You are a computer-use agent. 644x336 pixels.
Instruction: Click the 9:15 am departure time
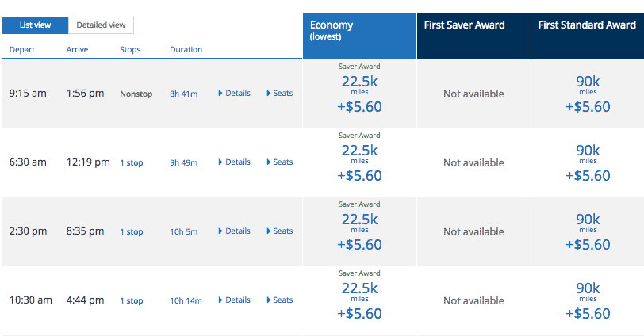click(28, 94)
